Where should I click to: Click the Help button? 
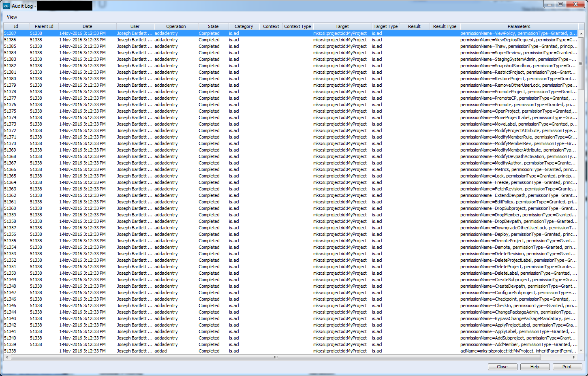[535, 367]
